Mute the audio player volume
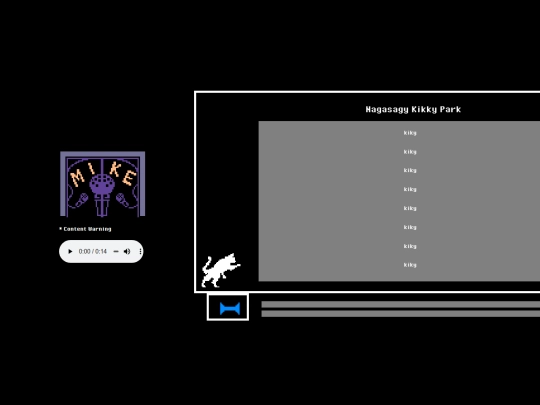This screenshot has height=405, width=540. (127, 251)
